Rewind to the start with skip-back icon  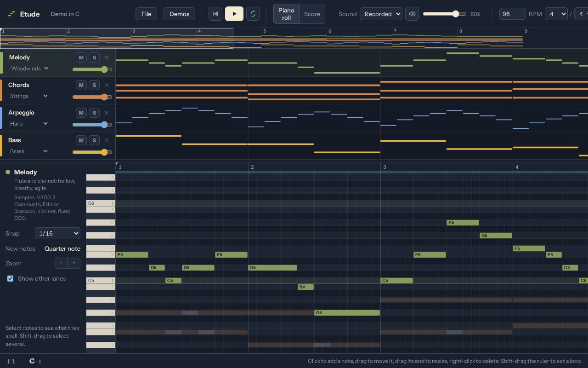215,14
